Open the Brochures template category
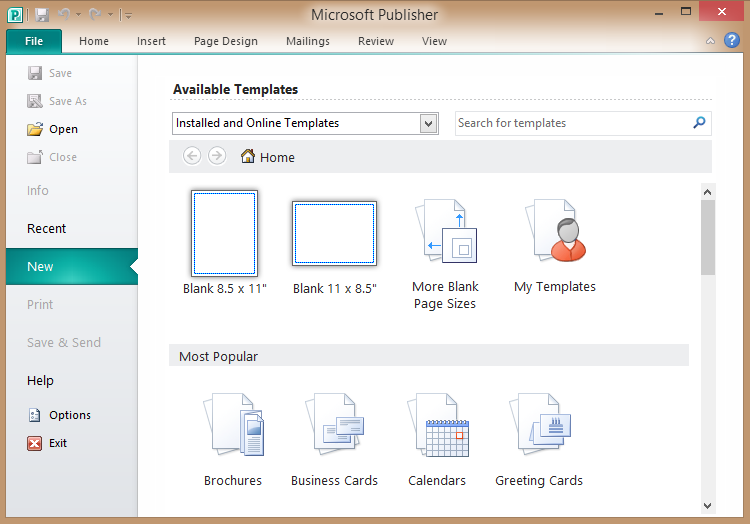750x524 pixels. pos(233,440)
